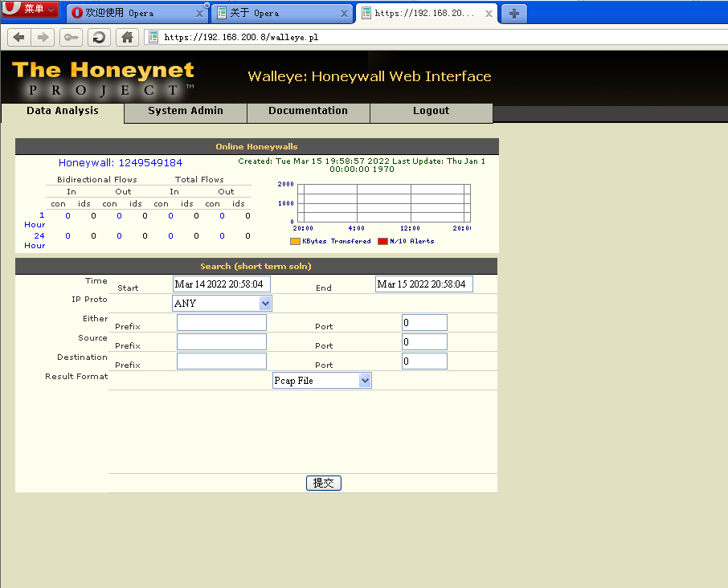Edit the End time field
Viewport: 728px width, 588px height.
coord(424,284)
